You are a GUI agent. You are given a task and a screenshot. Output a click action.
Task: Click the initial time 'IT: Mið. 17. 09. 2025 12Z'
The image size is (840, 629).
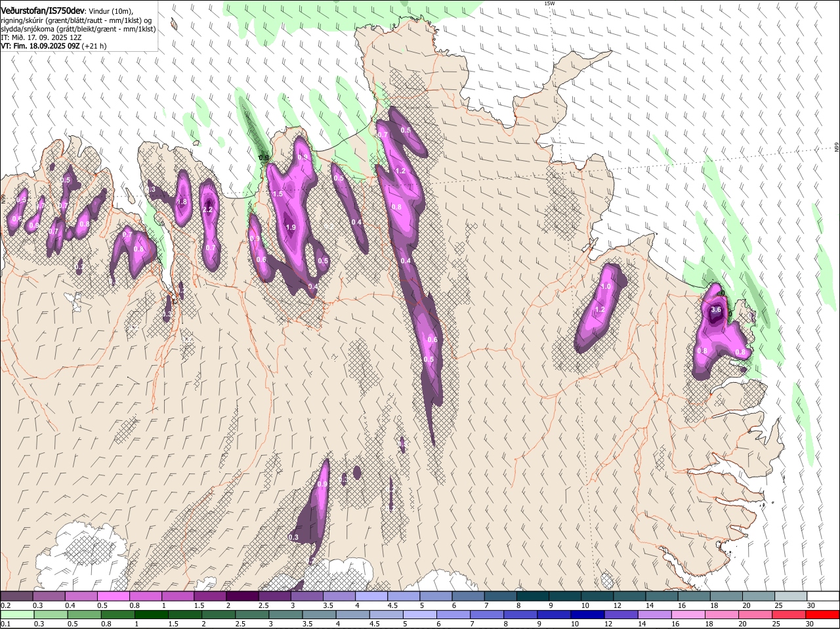(x=43, y=37)
